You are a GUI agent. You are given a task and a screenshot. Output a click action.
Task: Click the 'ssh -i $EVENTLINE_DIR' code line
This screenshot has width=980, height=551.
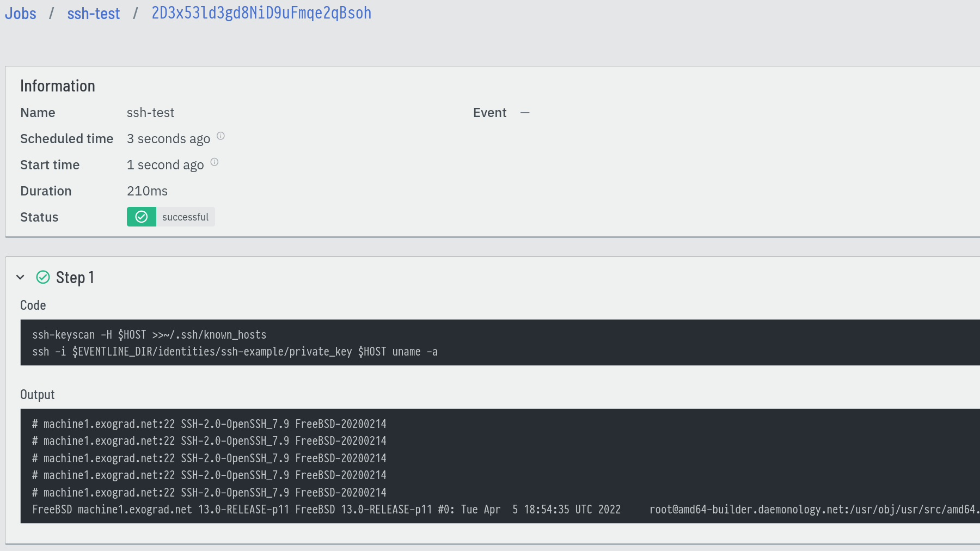pos(235,352)
